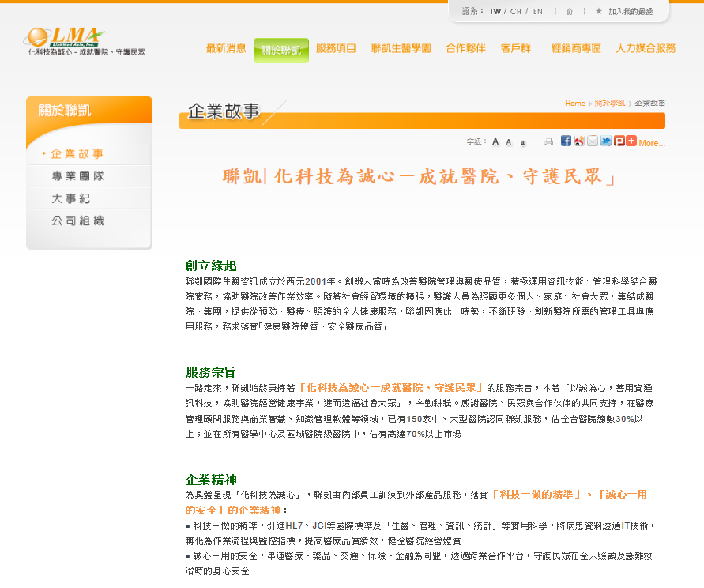Click 關於聯凱 breadcrumb link

(x=610, y=104)
